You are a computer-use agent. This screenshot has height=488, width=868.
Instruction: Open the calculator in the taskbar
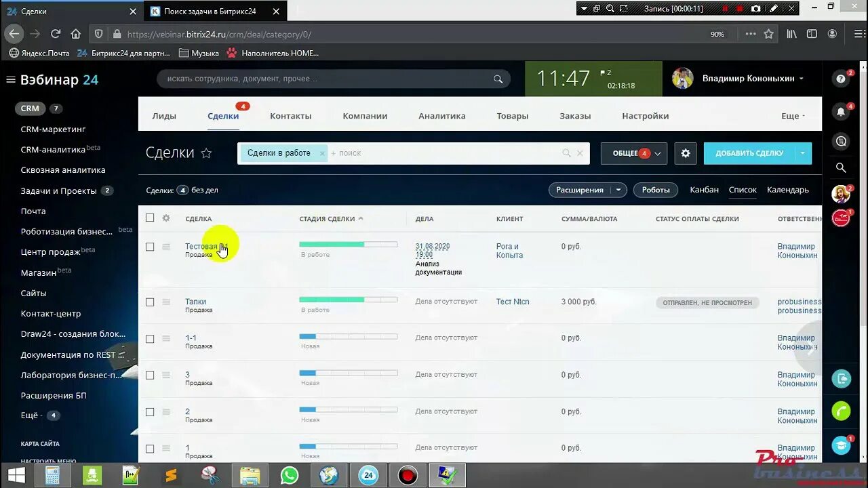[x=52, y=475]
